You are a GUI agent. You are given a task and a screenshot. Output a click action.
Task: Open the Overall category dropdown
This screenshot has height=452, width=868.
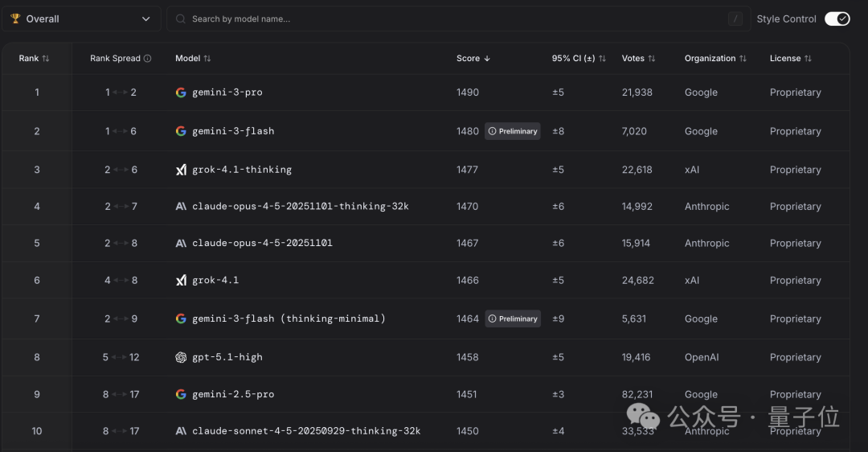click(81, 18)
